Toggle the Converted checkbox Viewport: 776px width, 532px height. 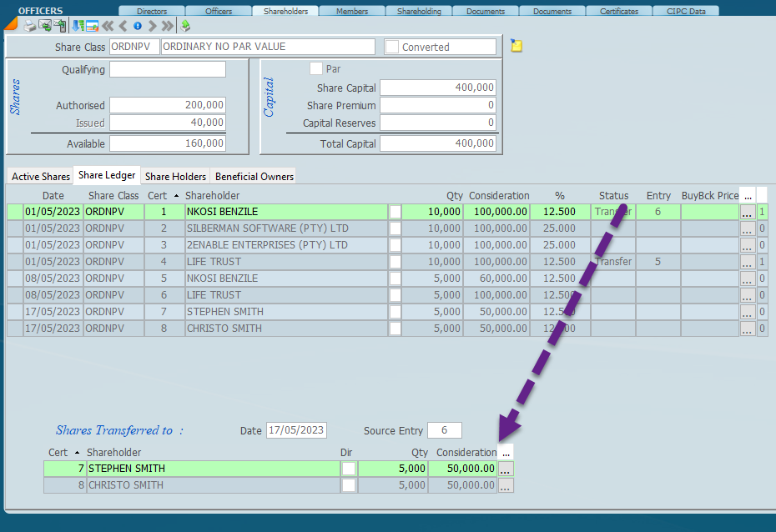392,48
